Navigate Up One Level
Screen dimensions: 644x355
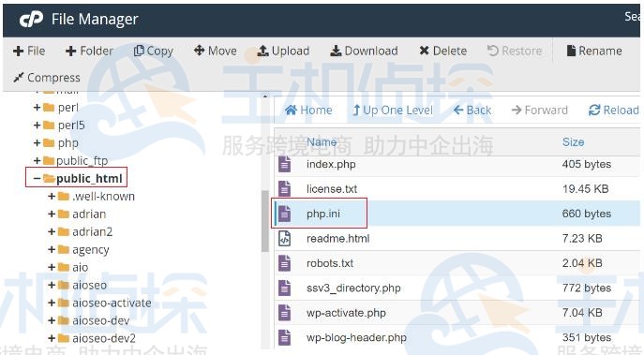click(x=393, y=110)
